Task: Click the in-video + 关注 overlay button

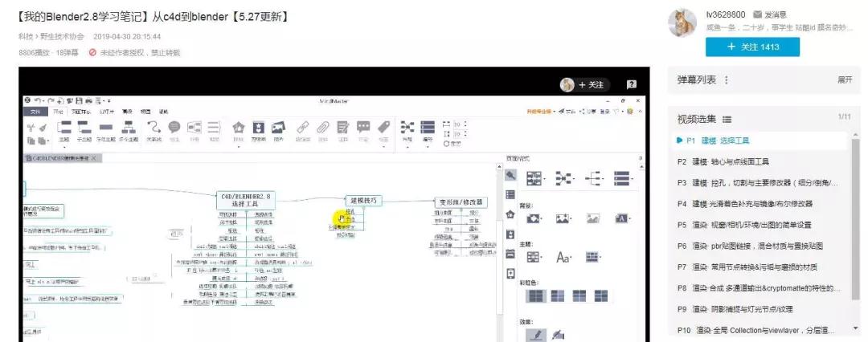Action: (x=584, y=84)
